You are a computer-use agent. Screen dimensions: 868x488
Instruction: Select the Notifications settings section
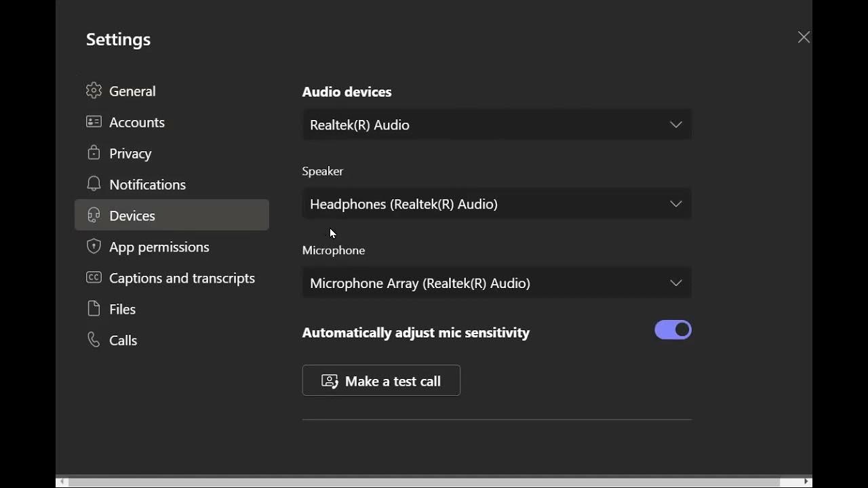(147, 184)
